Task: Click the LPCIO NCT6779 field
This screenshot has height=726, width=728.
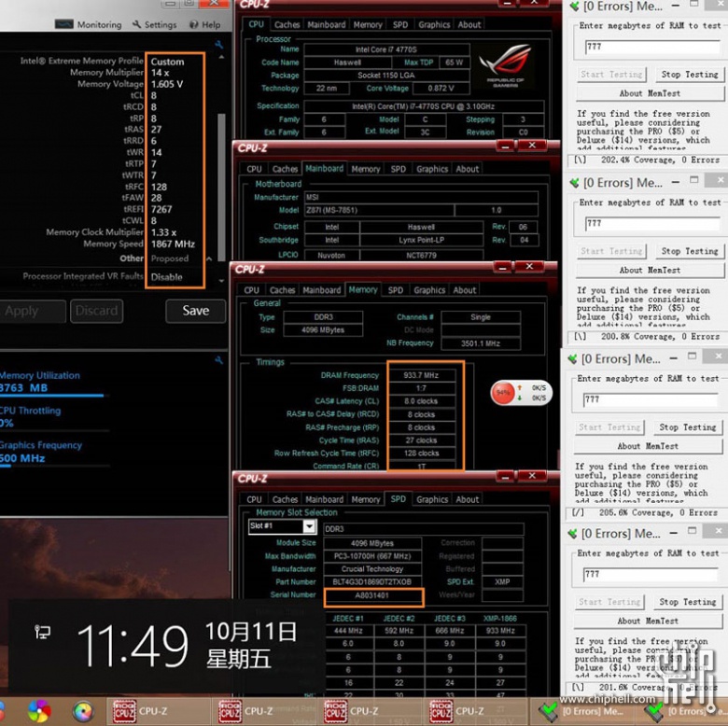Action: pos(421,255)
